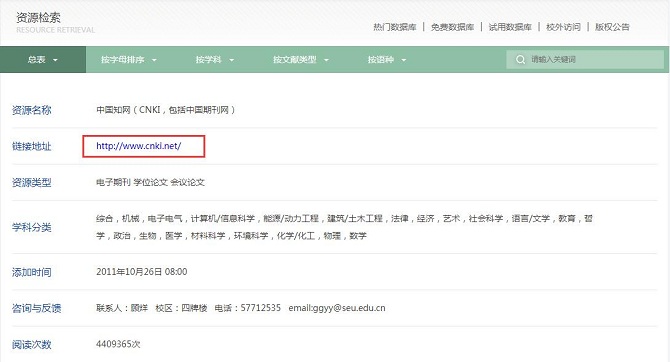
Task: Click the 电子期刊 学位论文 会议论文 text
Action: point(150,182)
